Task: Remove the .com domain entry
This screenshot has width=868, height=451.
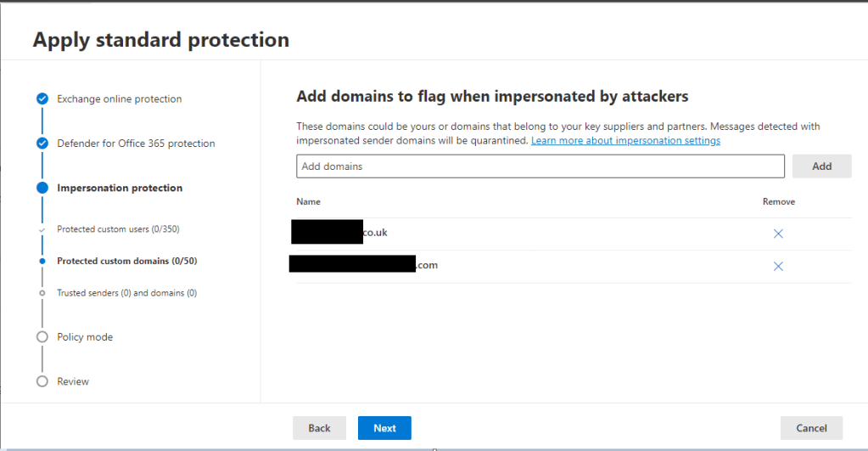Action: pos(778,266)
